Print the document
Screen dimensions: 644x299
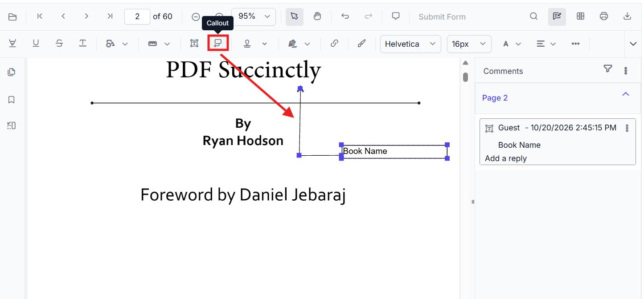(x=604, y=16)
